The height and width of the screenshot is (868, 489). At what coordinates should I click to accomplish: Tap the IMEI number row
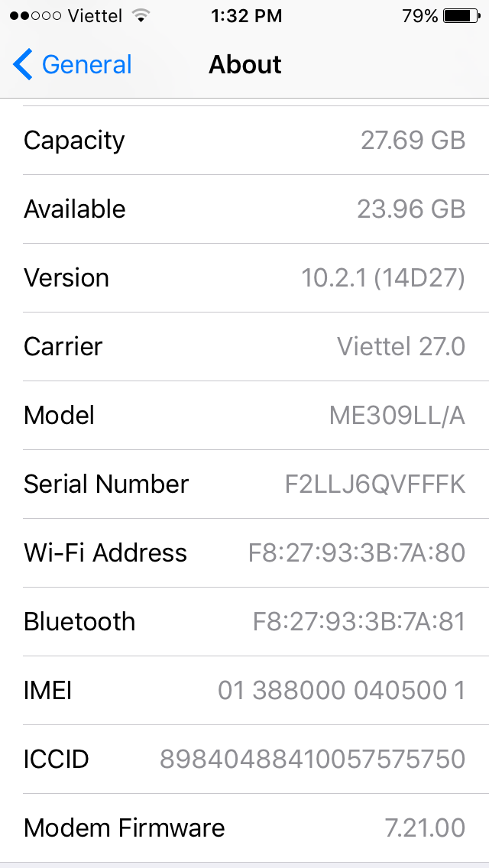click(x=244, y=691)
